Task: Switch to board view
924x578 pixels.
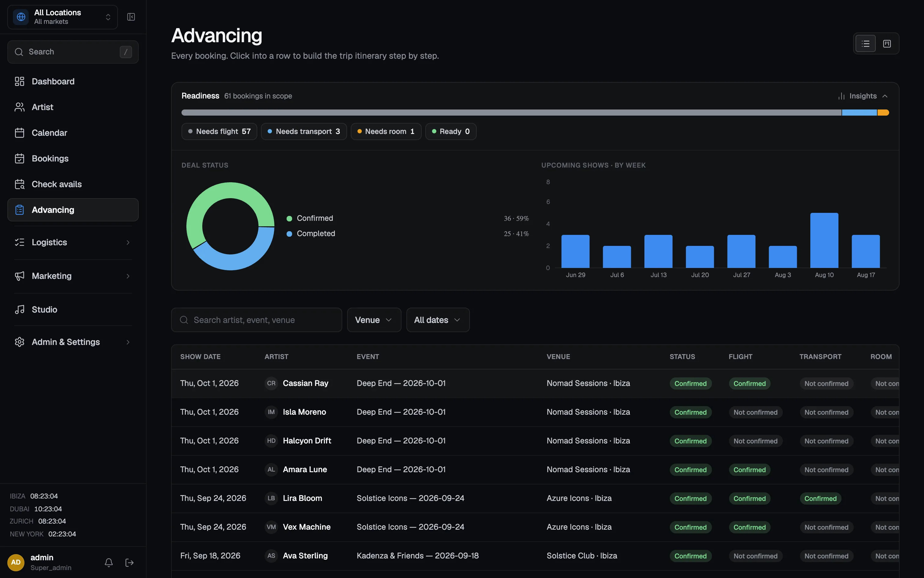Action: pyautogui.click(x=887, y=43)
